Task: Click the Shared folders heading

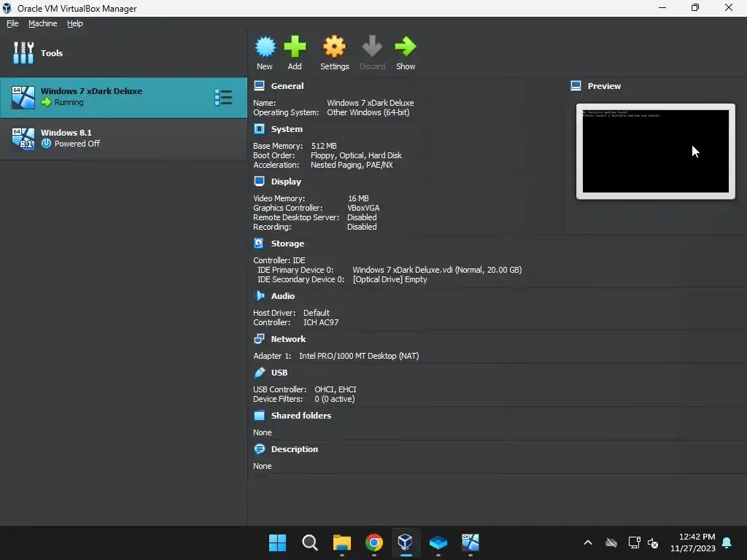Action: 301,415
